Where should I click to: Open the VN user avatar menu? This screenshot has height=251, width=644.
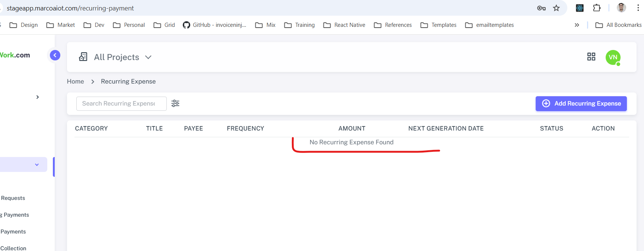pos(613,57)
